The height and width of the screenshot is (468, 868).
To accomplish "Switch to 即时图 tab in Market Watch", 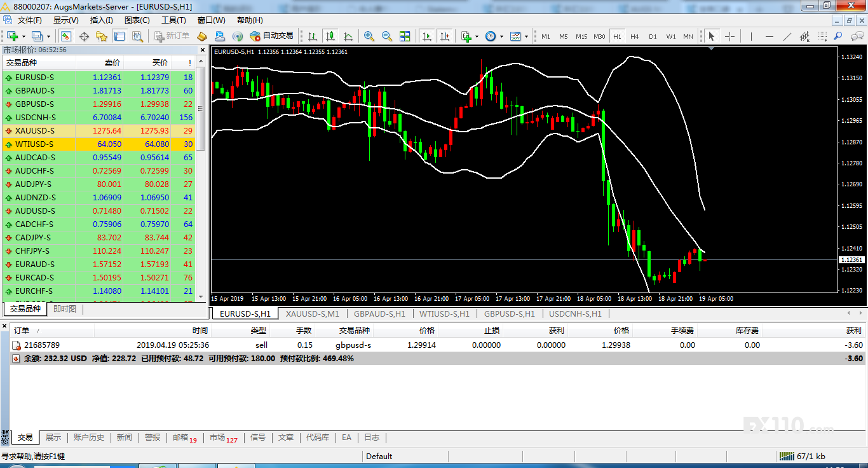I will point(64,309).
